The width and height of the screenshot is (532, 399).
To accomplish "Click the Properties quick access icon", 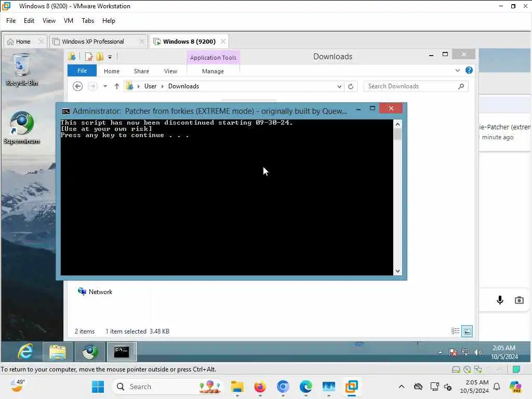I will [89, 57].
